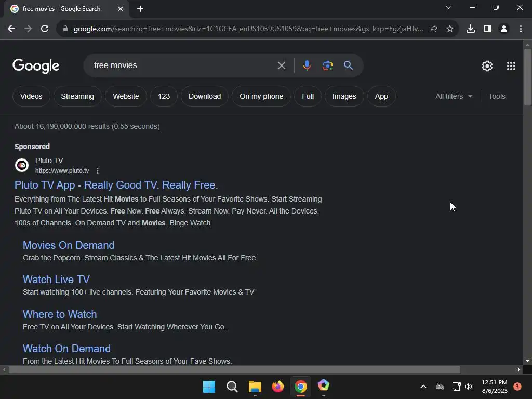Image resolution: width=532 pixels, height=399 pixels.
Task: Expand the All filters dropdown
Action: 454,96
